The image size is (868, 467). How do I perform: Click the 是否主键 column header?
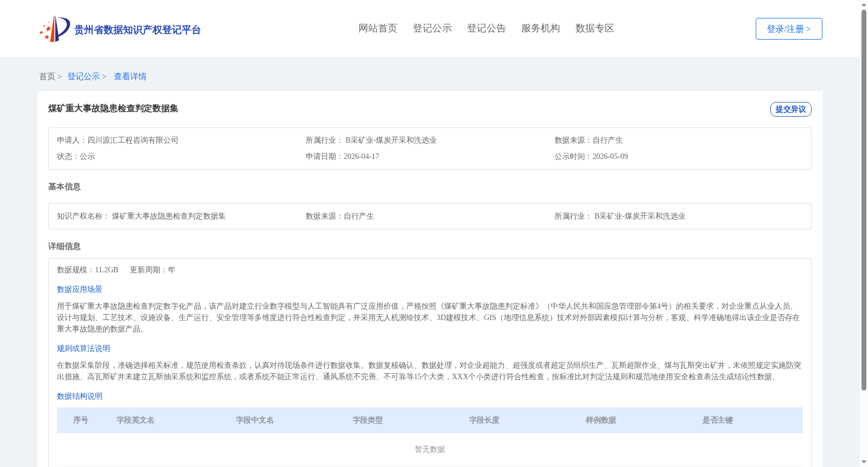(718, 420)
